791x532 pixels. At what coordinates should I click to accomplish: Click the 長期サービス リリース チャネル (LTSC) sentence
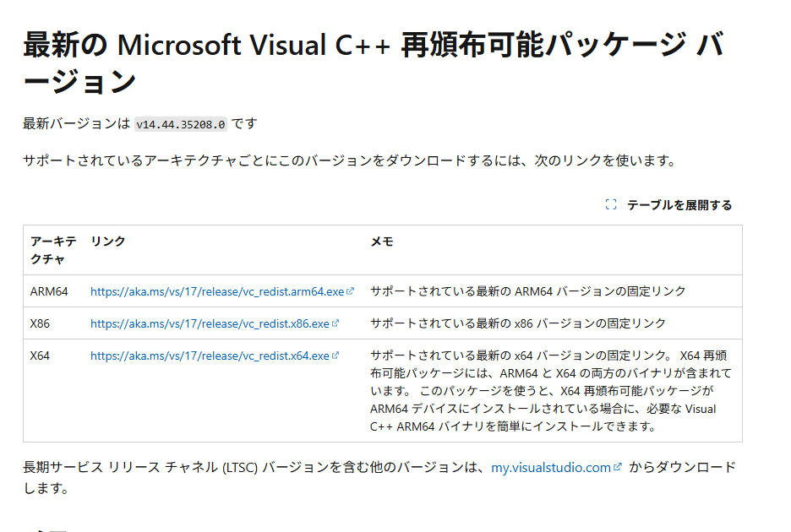379,478
